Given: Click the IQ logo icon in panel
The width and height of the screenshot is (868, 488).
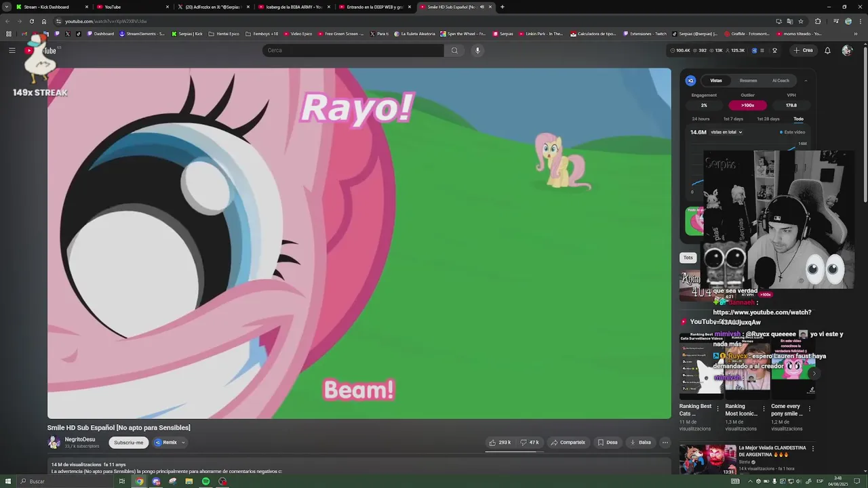Looking at the screenshot, I should coord(690,81).
